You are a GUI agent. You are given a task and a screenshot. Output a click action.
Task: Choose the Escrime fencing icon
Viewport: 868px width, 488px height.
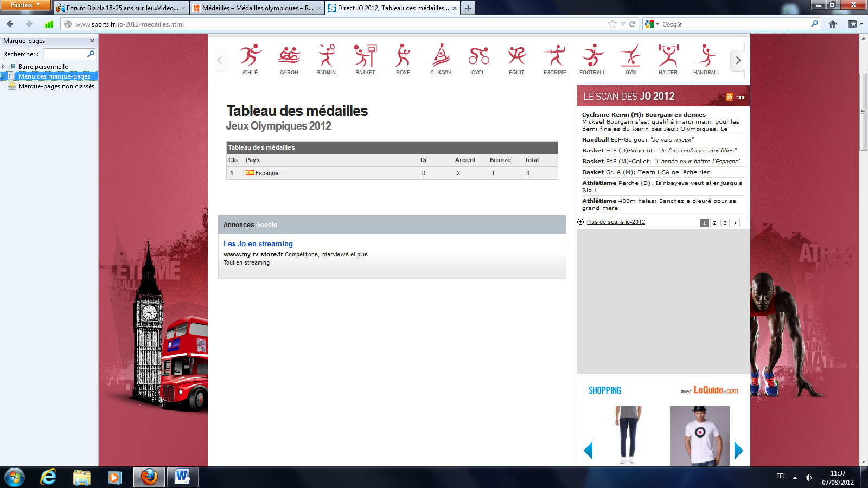(554, 59)
